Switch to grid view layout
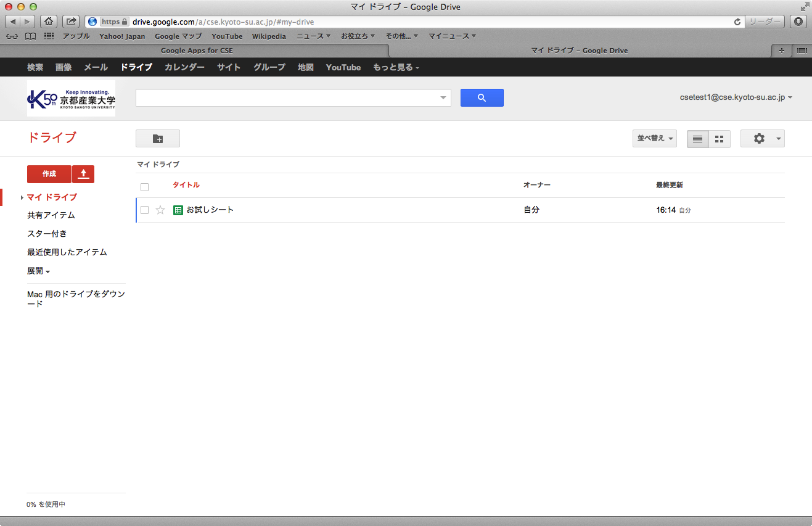This screenshot has width=812, height=526. 719,139
